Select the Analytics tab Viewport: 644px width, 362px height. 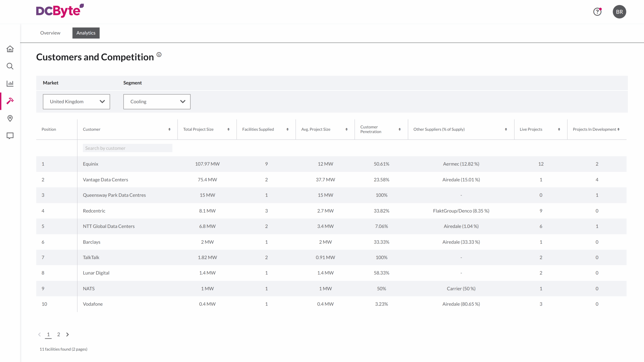click(86, 33)
